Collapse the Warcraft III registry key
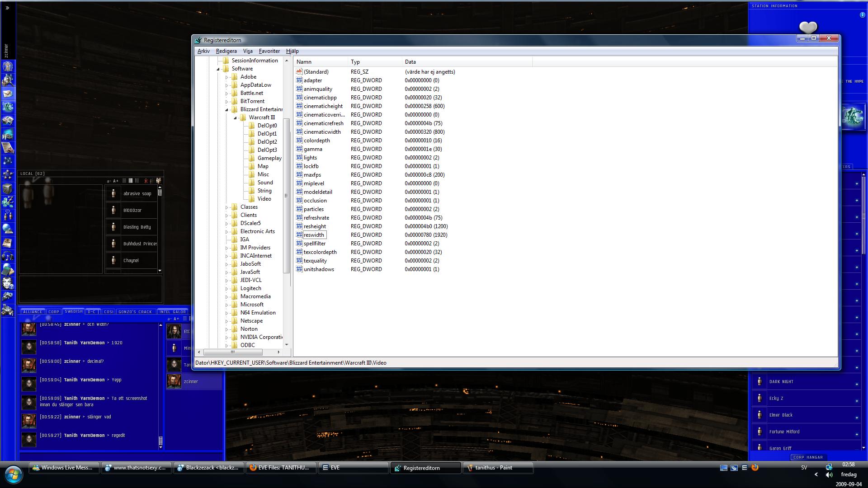 click(x=235, y=117)
